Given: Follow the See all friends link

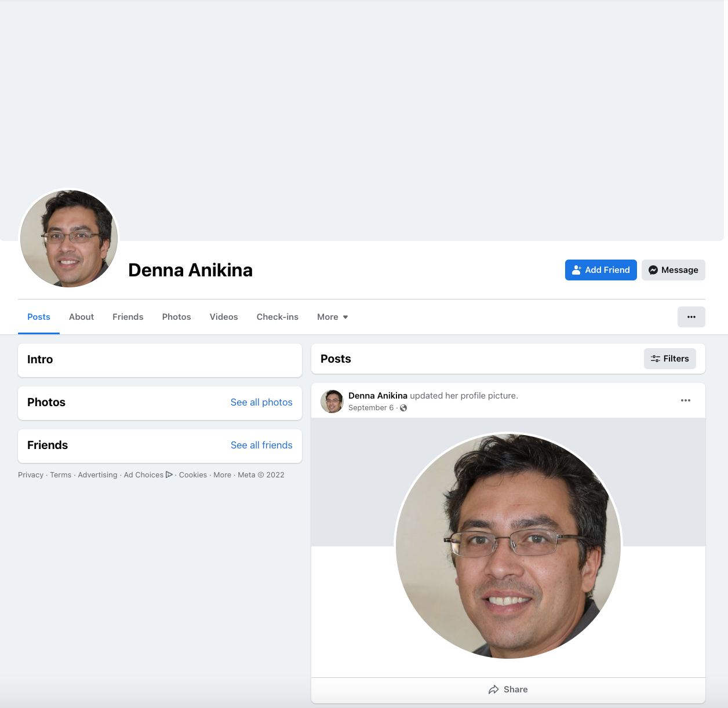Looking at the screenshot, I should [261, 445].
